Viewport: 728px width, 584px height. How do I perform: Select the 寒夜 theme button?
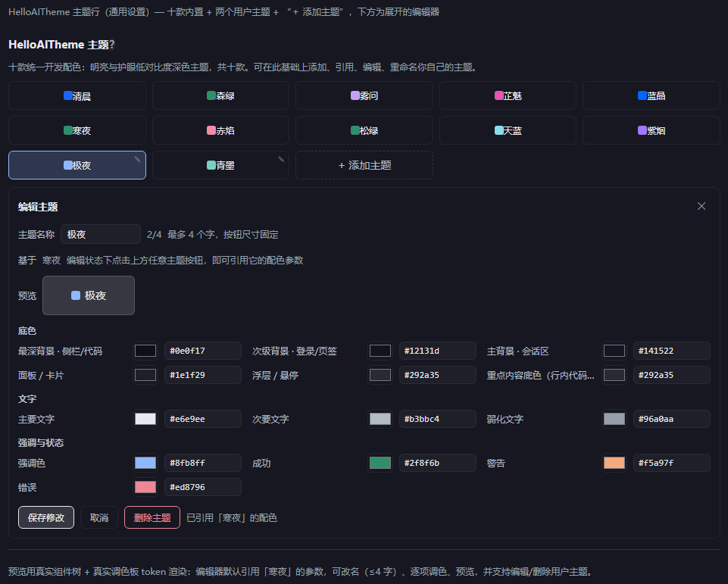[x=77, y=130]
